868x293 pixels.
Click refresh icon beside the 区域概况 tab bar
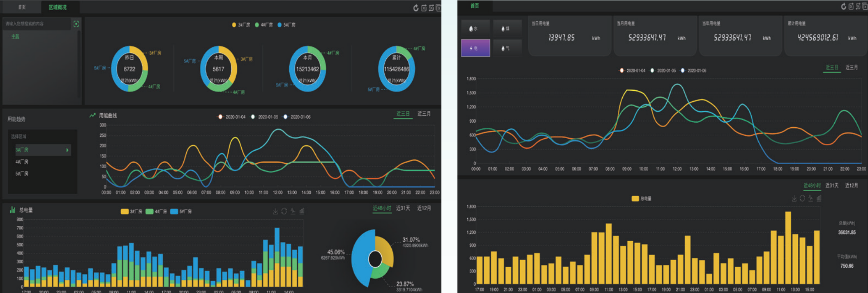click(416, 8)
